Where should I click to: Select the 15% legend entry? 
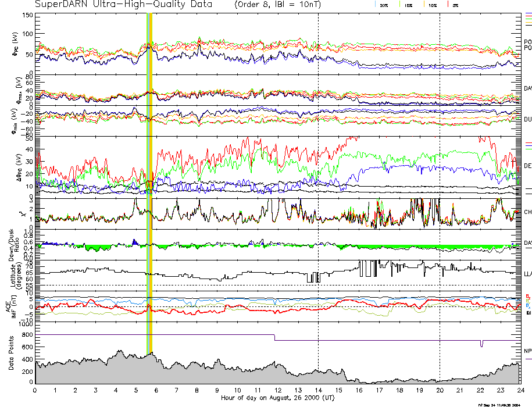coord(408,5)
